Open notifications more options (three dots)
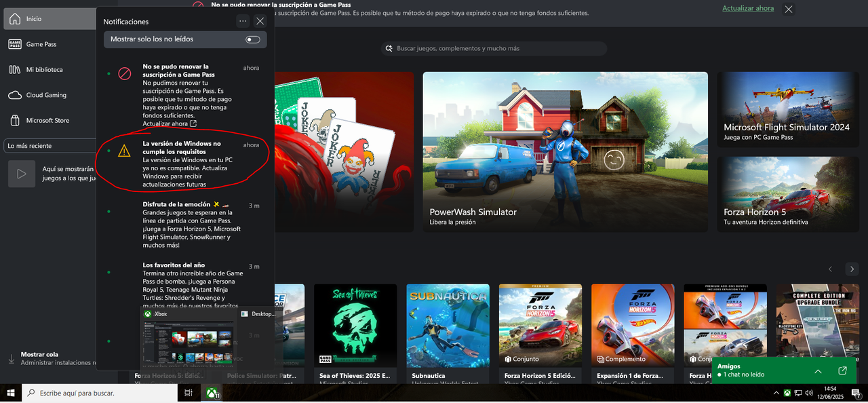 tap(243, 21)
